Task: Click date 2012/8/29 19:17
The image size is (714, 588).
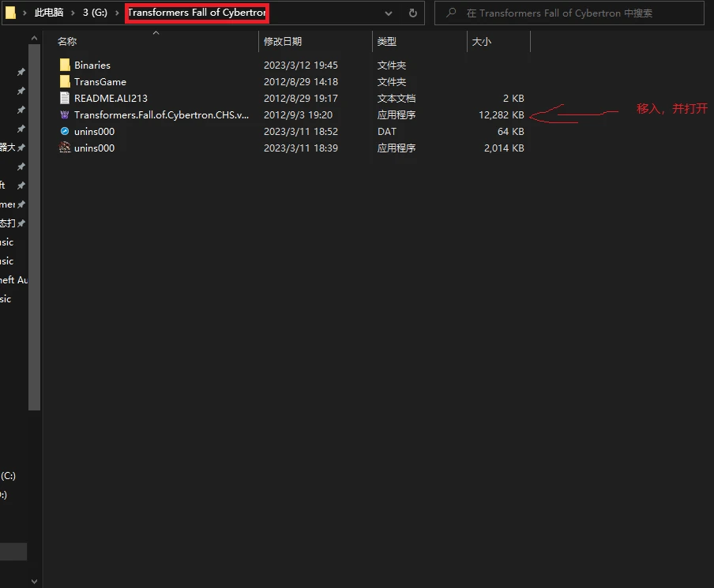Action: pyautogui.click(x=301, y=99)
